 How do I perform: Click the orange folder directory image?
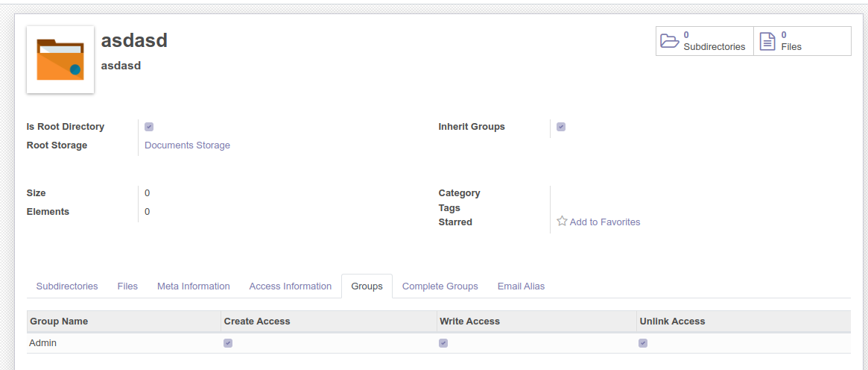(x=60, y=60)
